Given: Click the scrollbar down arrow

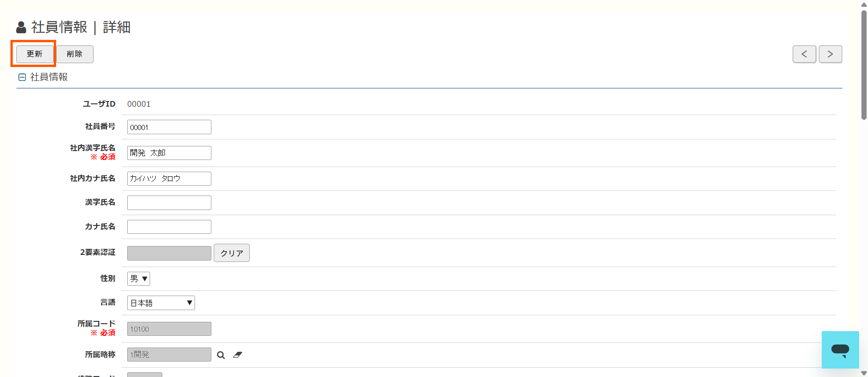Looking at the screenshot, I should (864, 373).
